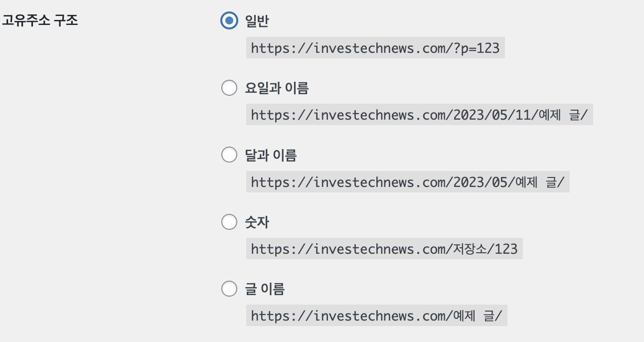
Task: Click the ?p=123 example URL box
Action: pyautogui.click(x=375, y=48)
